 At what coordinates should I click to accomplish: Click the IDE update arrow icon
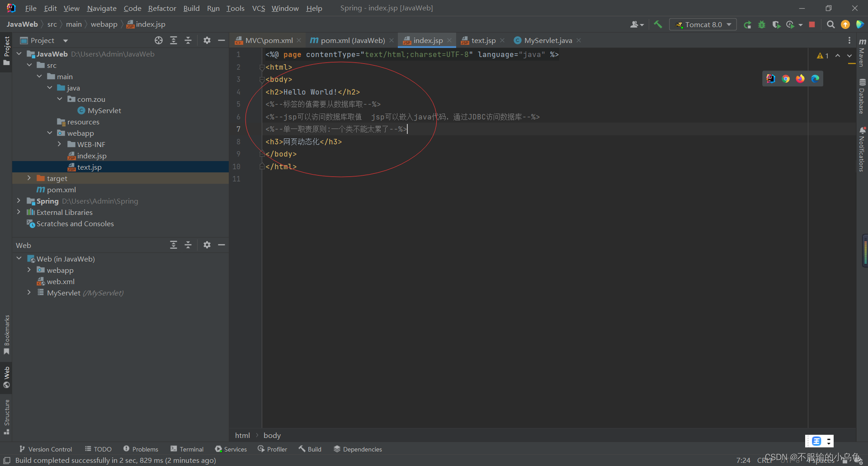(x=845, y=24)
